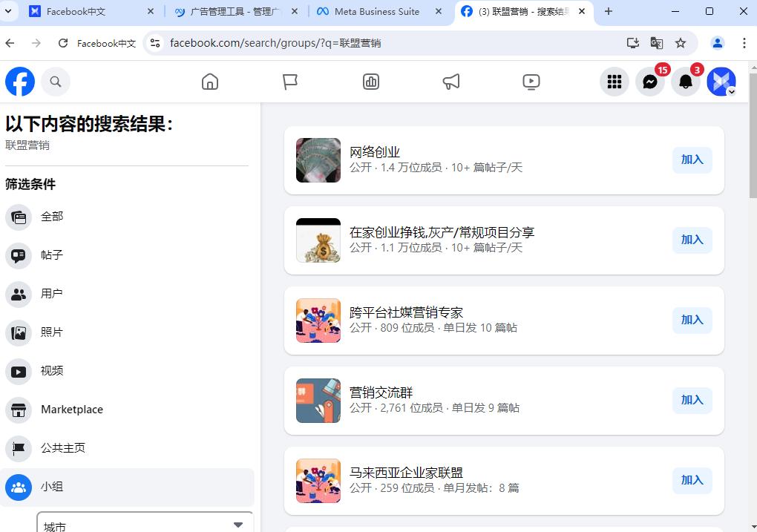
Task: Open the tab search chevron dropdown
Action: click(8, 11)
